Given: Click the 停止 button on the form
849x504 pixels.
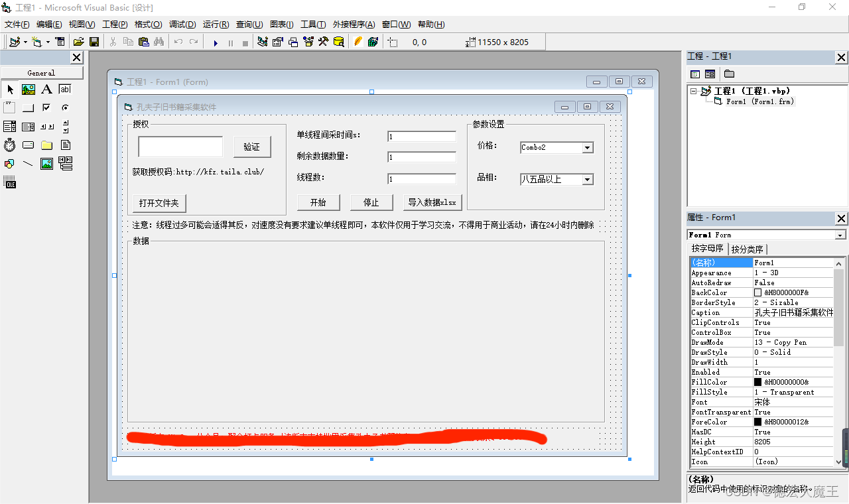Looking at the screenshot, I should tap(371, 202).
